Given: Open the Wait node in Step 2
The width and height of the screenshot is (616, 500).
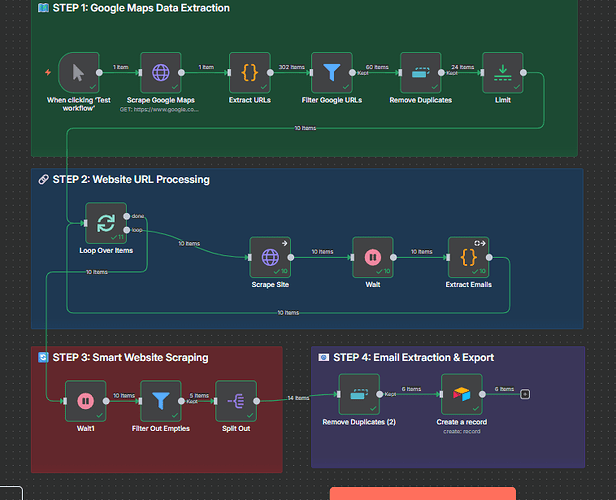Looking at the screenshot, I should (x=373, y=257).
